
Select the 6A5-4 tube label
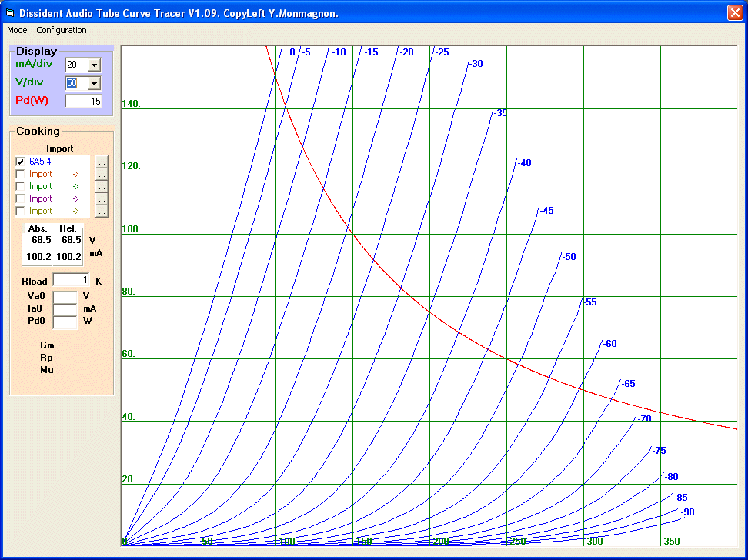(40, 162)
